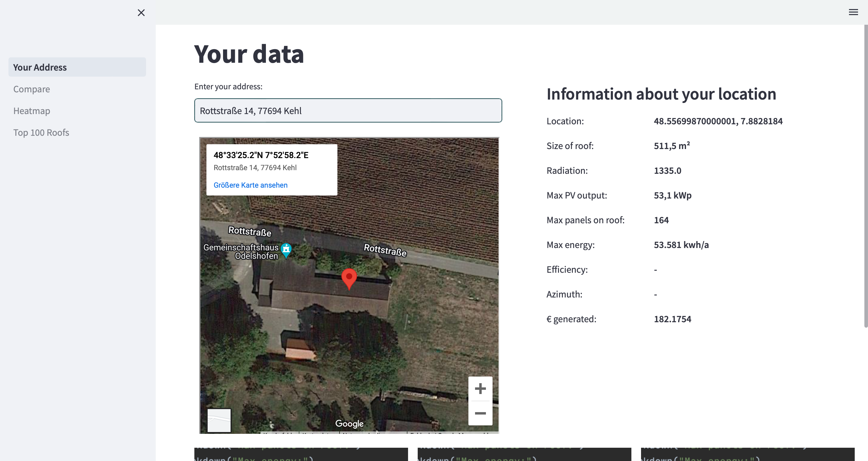
Task: Click the Google logo on the map
Action: [x=349, y=423]
